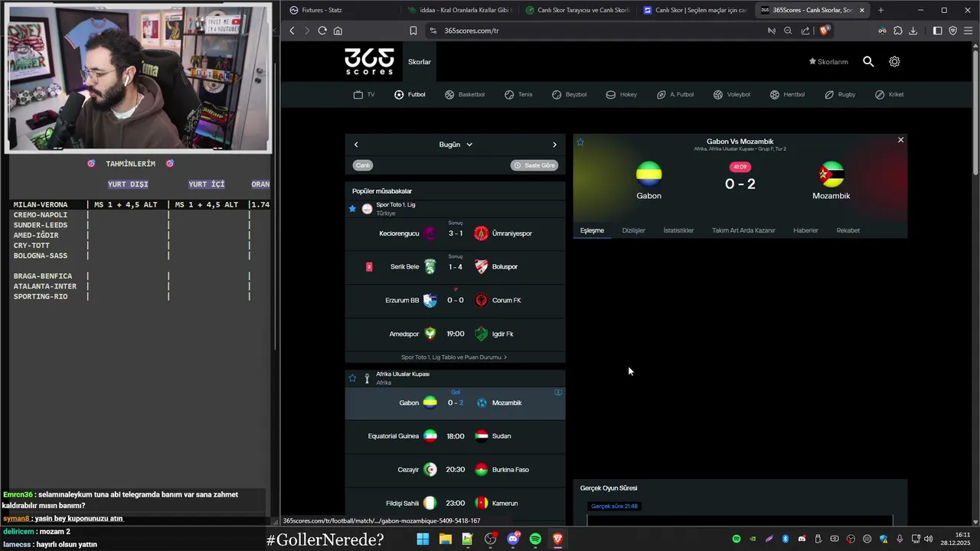The height and width of the screenshot is (551, 980).
Task: Bookmark this page icon
Action: 413,31
